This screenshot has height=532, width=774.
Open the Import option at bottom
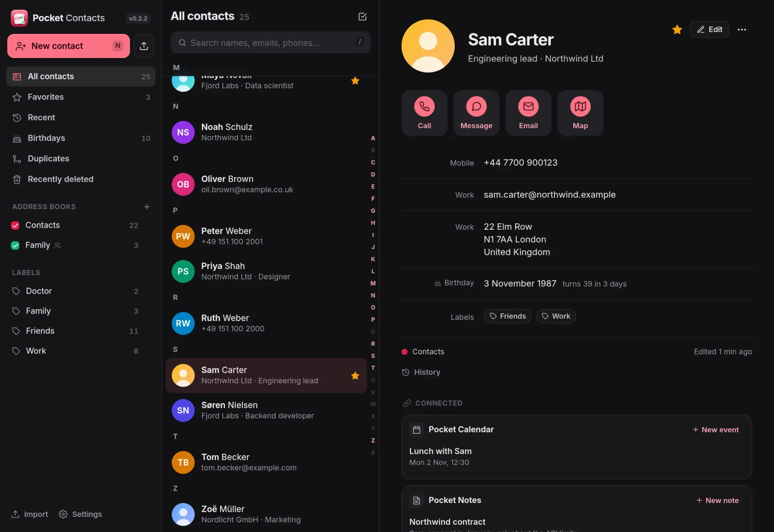click(x=30, y=514)
